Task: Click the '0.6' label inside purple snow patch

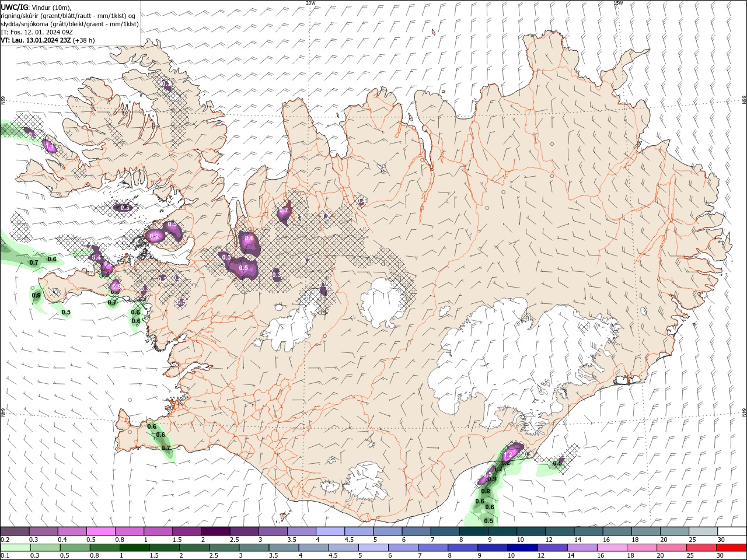Action: tap(249, 238)
